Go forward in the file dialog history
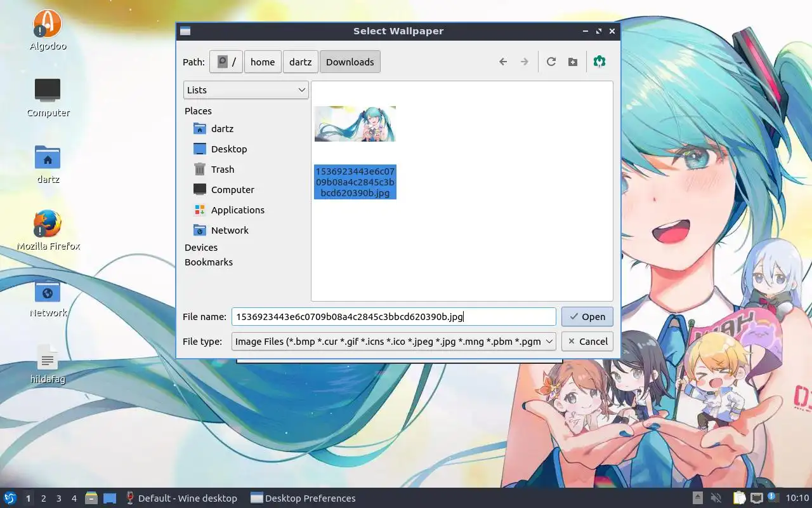This screenshot has width=812, height=508. point(525,62)
